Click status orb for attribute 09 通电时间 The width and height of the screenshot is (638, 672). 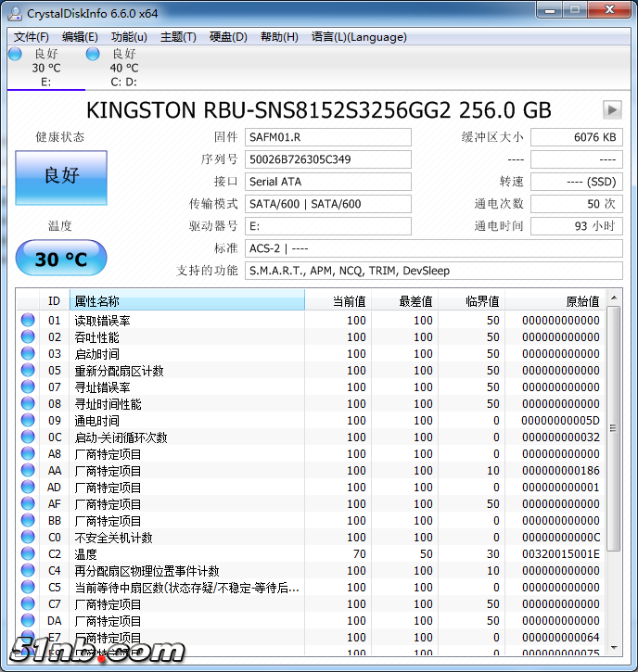[28, 421]
